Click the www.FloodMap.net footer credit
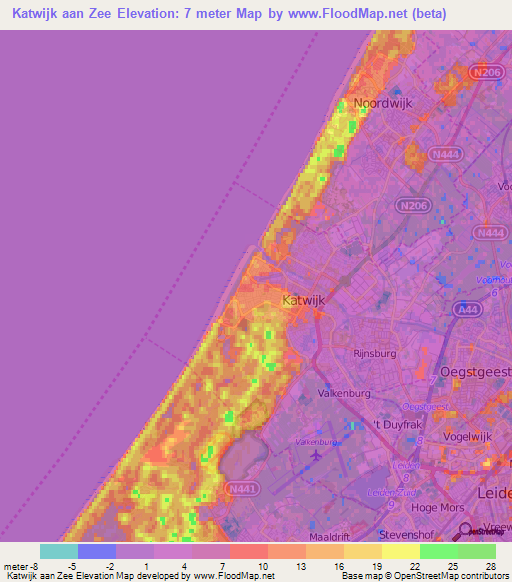This screenshot has width=512, height=582. pos(234,576)
